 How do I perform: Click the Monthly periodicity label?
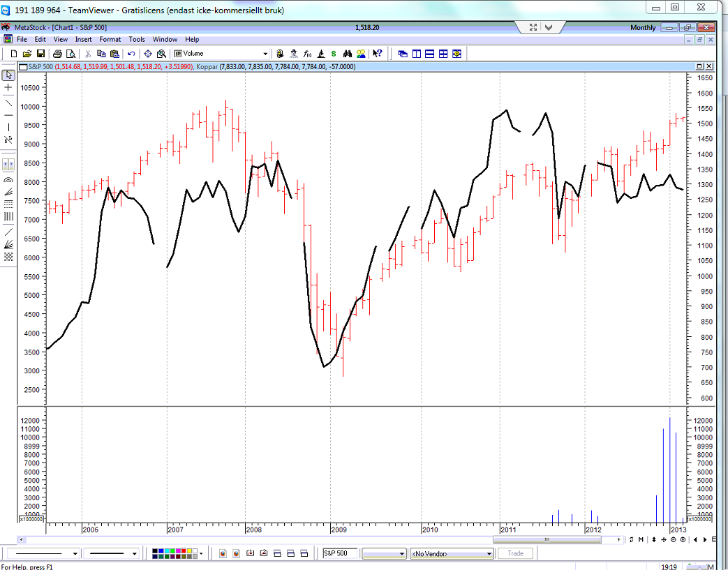[x=643, y=27]
